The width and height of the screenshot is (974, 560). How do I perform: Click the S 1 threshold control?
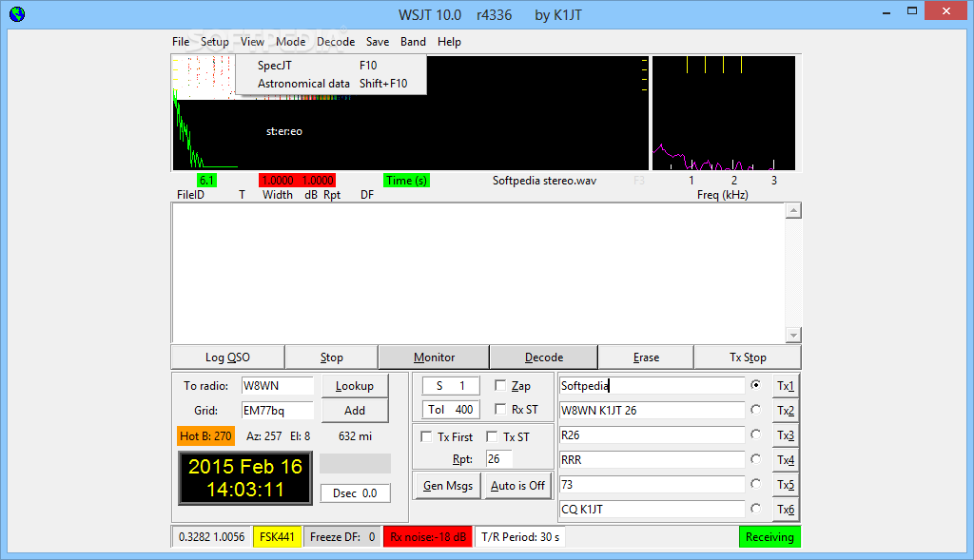[450, 386]
